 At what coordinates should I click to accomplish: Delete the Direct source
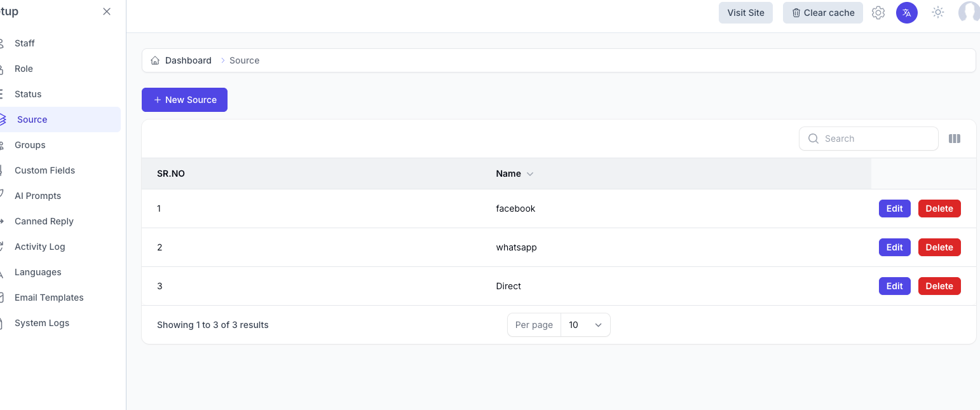click(939, 285)
